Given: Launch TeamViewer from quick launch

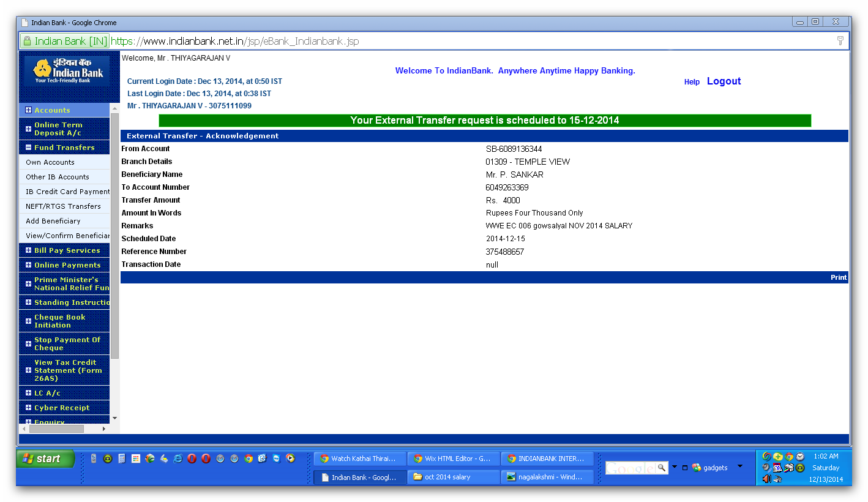Looking at the screenshot, I should pyautogui.click(x=276, y=458).
